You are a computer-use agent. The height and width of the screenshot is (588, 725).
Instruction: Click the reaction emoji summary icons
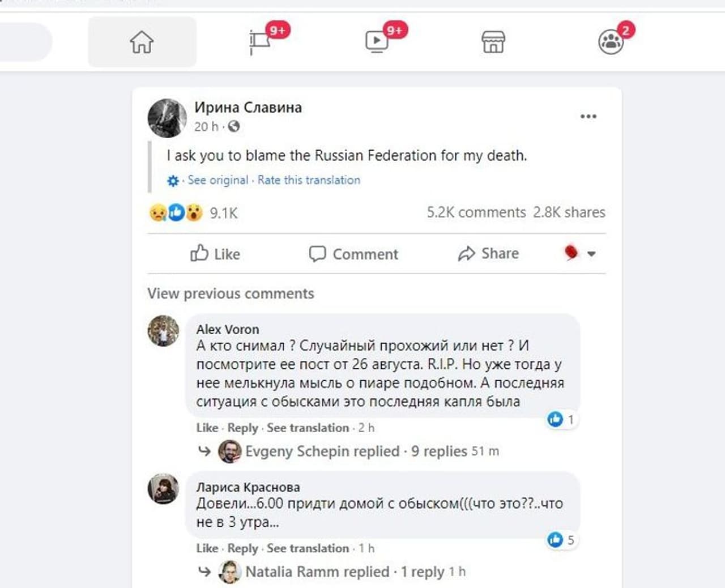(176, 212)
